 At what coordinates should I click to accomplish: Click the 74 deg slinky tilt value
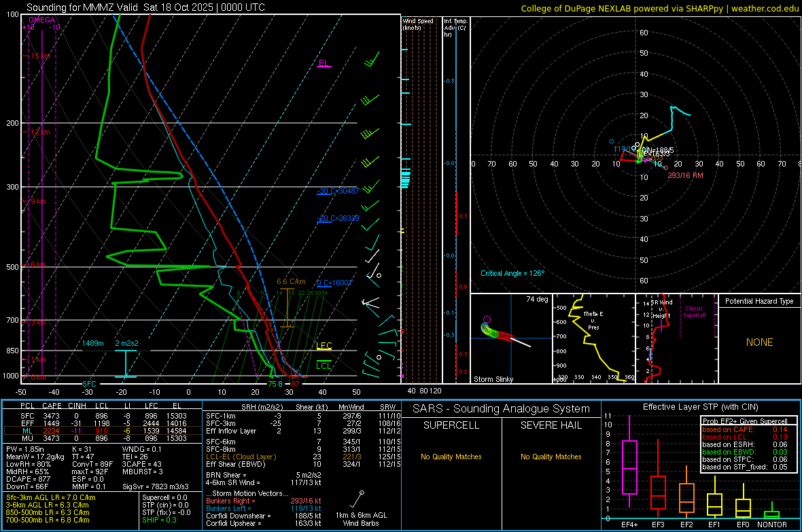pos(537,299)
